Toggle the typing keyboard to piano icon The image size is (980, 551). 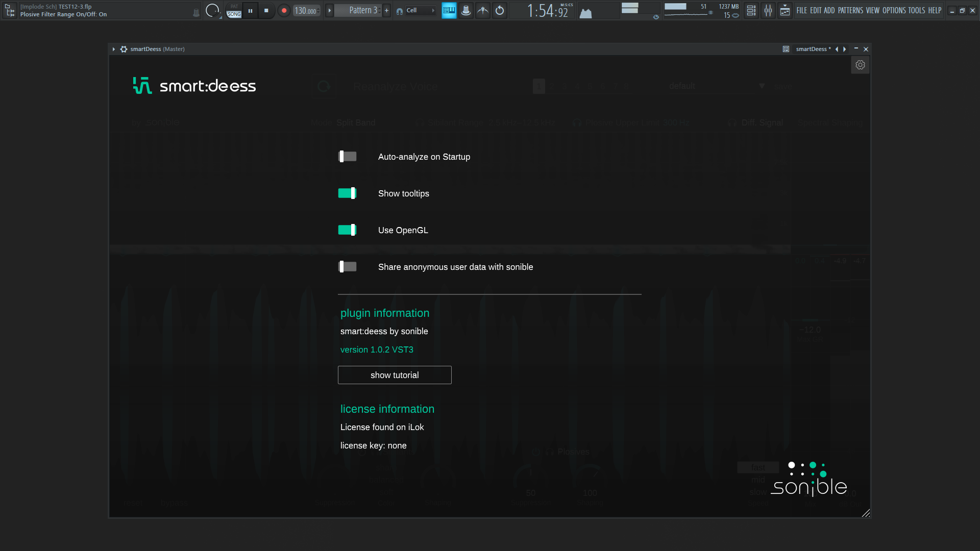[x=449, y=10]
